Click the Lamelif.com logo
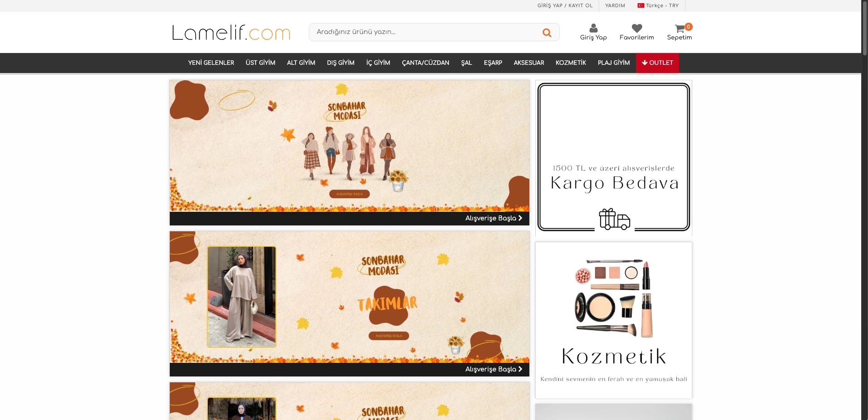 point(231,32)
